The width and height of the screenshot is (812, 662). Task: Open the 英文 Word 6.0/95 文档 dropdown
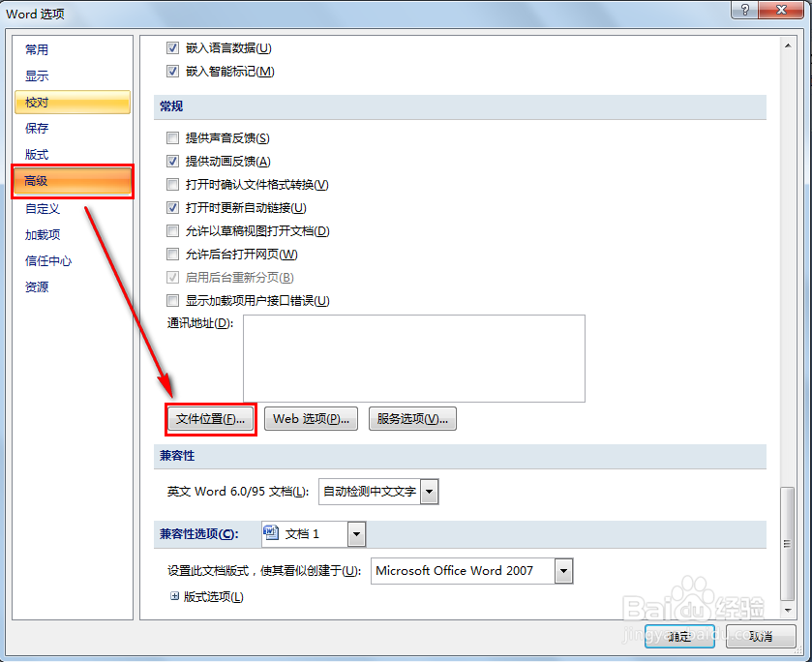point(430,492)
